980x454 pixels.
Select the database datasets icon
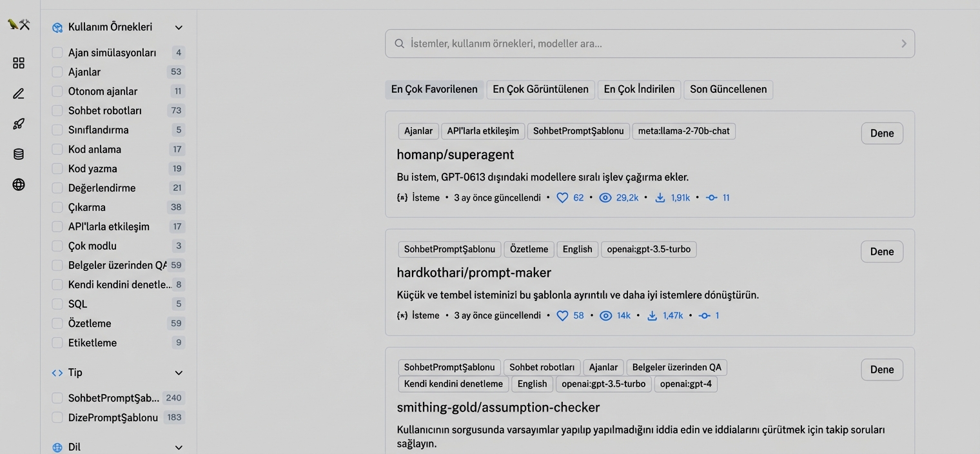(x=19, y=154)
